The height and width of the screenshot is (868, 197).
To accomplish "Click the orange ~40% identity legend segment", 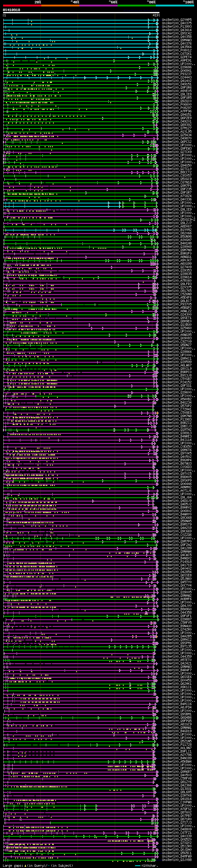I will pos(60,6).
